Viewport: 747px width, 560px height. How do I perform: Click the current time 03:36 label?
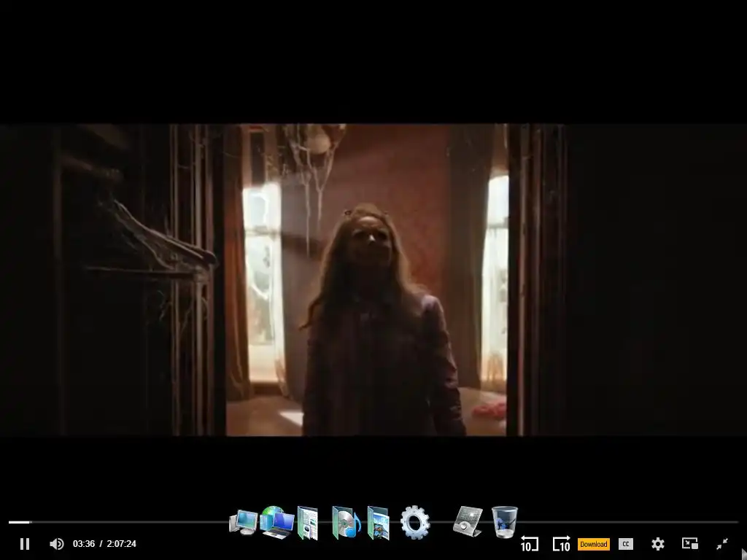[x=84, y=544]
